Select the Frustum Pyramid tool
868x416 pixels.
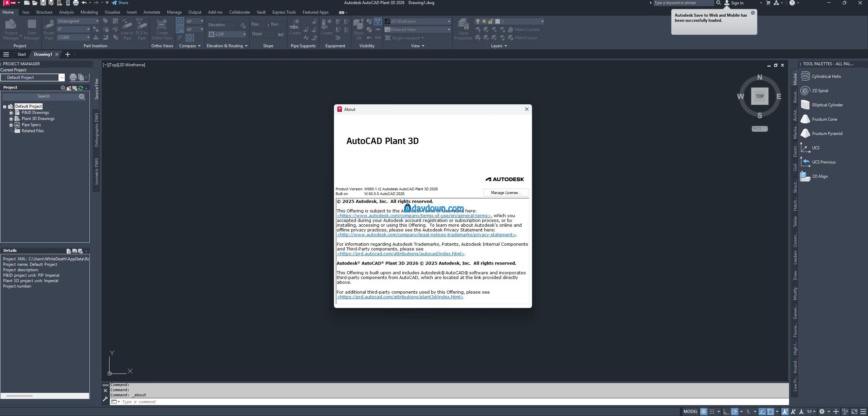click(x=821, y=134)
